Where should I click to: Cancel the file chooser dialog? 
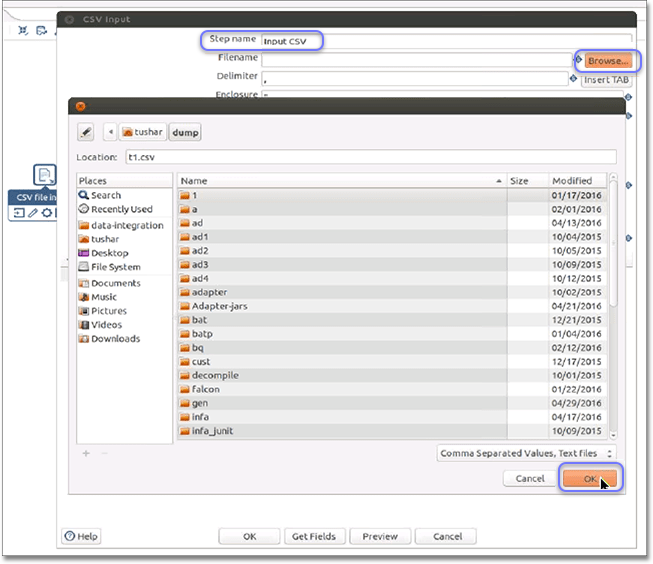[x=529, y=479]
